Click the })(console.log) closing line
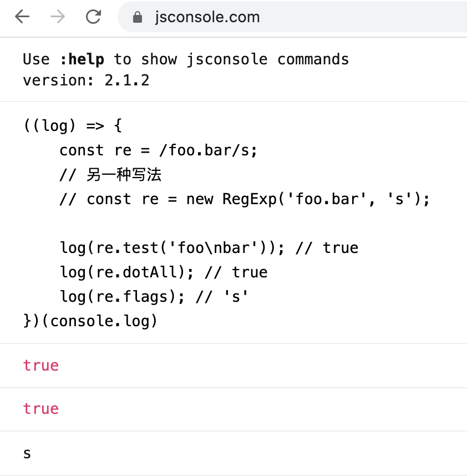 click(90, 321)
